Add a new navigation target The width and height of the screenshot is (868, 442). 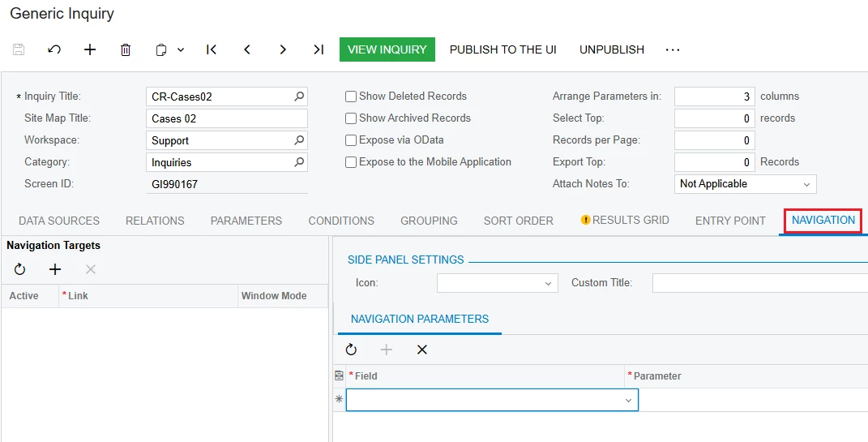click(55, 269)
